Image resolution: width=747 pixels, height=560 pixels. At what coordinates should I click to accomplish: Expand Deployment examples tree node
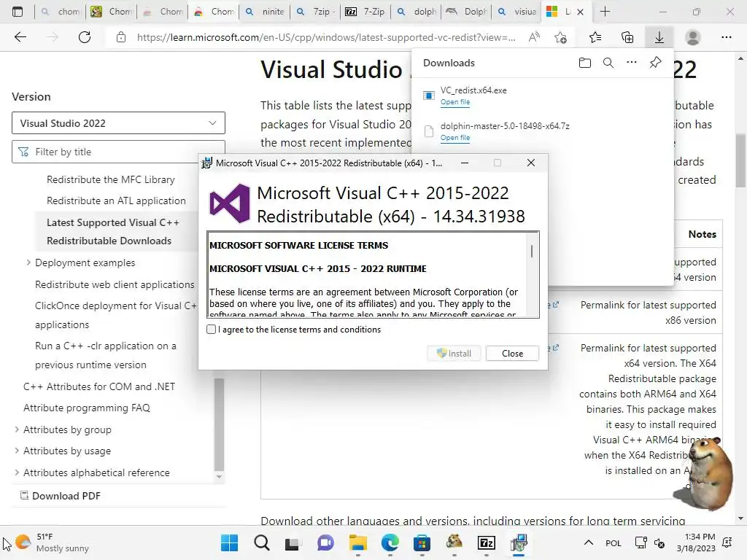pyautogui.click(x=28, y=262)
